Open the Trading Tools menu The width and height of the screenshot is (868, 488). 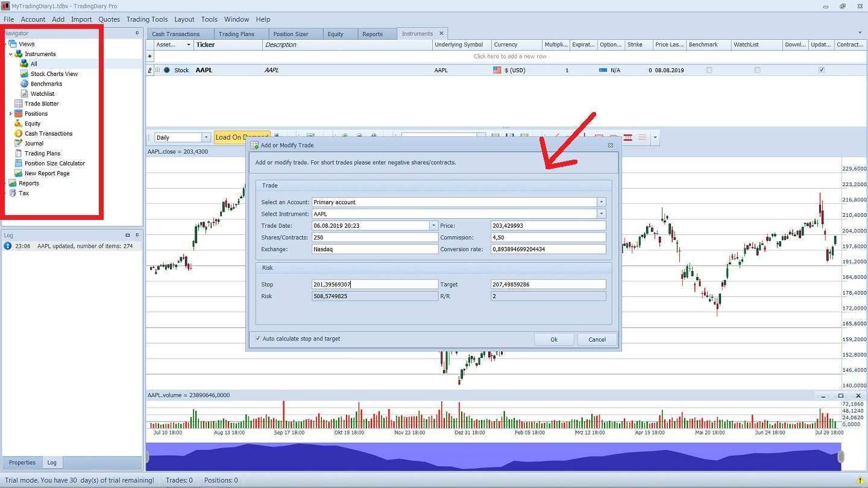coord(147,19)
